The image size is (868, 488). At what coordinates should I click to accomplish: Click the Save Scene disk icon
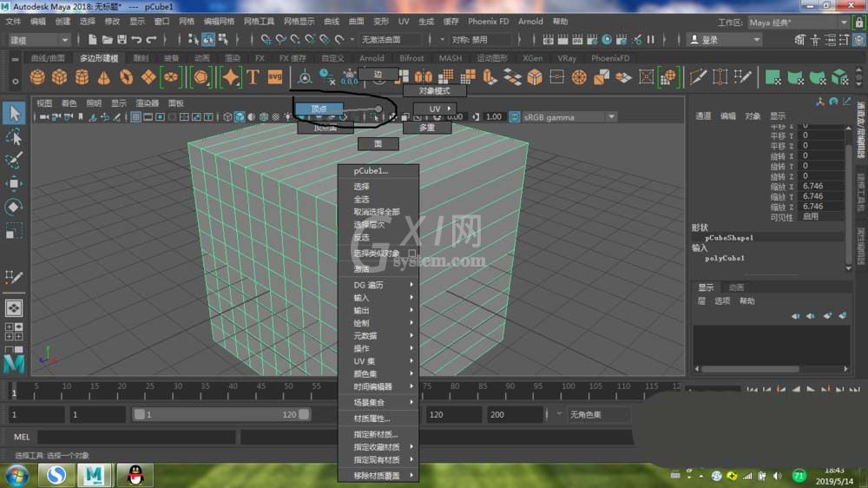coord(122,39)
